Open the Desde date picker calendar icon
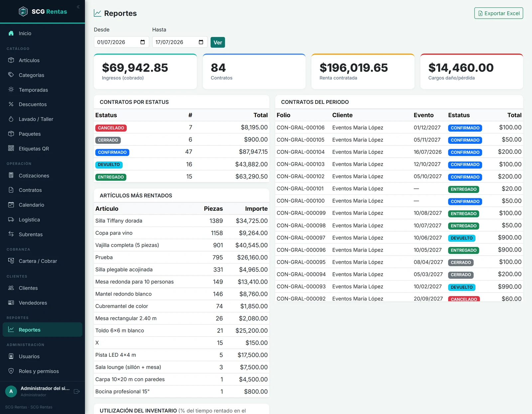532x414 pixels. tap(143, 42)
